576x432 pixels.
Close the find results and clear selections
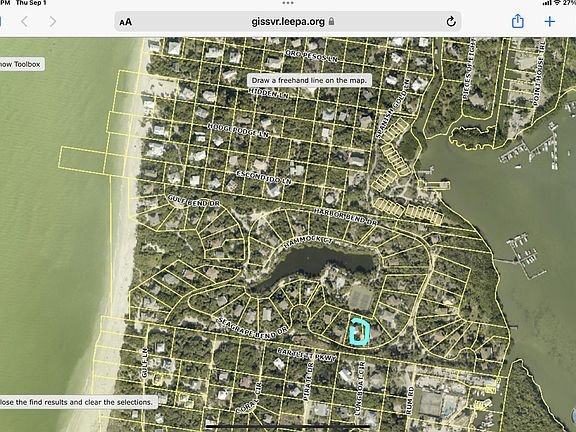78,402
